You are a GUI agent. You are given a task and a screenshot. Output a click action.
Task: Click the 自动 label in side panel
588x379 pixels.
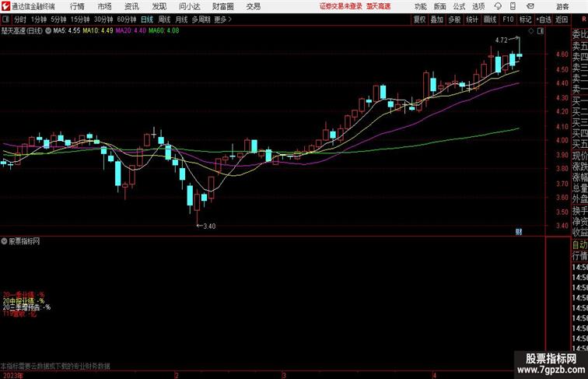pos(579,244)
